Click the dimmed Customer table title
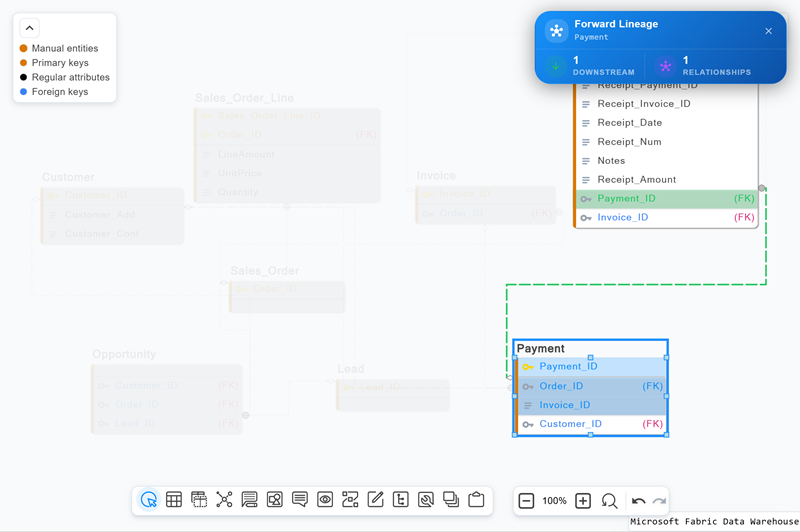 pos(68,178)
